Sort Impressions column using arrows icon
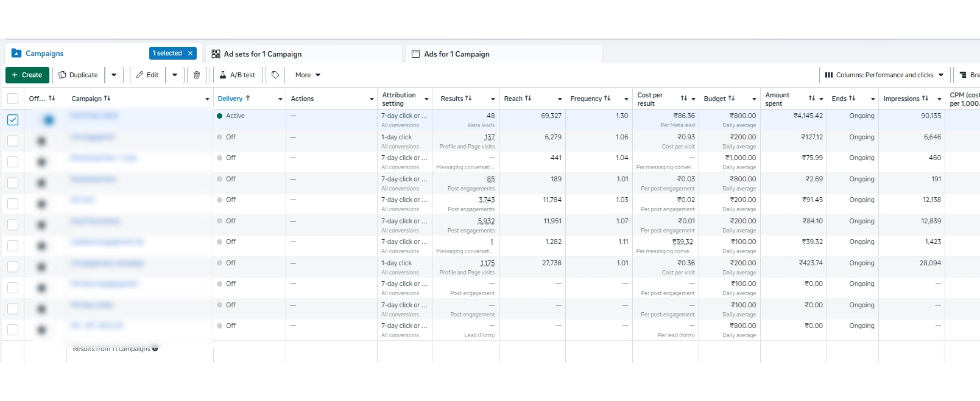 [x=925, y=99]
